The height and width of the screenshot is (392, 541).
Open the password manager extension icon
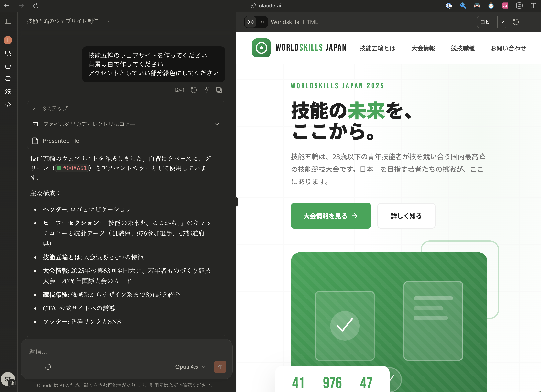449,6
